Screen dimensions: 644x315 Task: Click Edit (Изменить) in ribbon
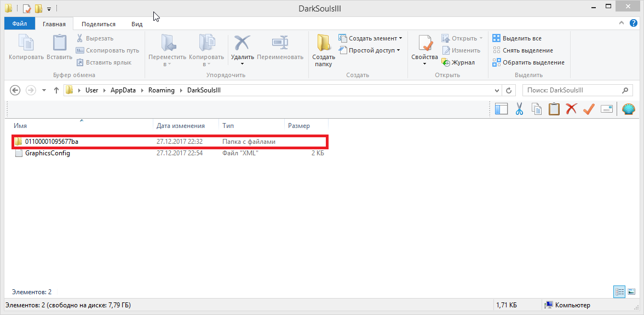(x=461, y=50)
